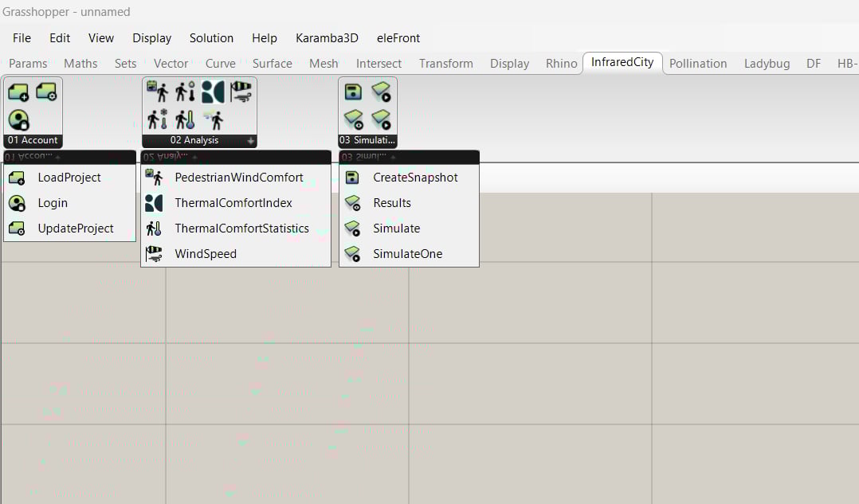Pick Simulate from the Simulation list

pyautogui.click(x=410, y=229)
